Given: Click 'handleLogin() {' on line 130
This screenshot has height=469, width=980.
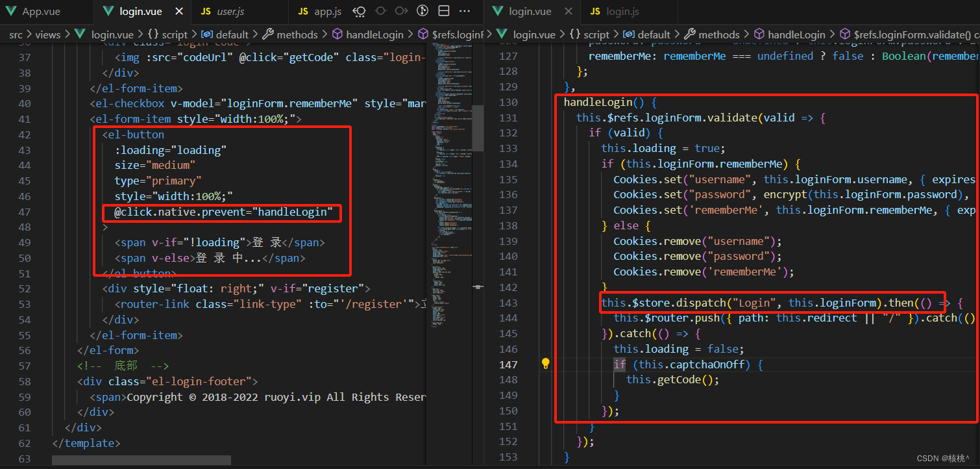Looking at the screenshot, I should coord(611,103).
